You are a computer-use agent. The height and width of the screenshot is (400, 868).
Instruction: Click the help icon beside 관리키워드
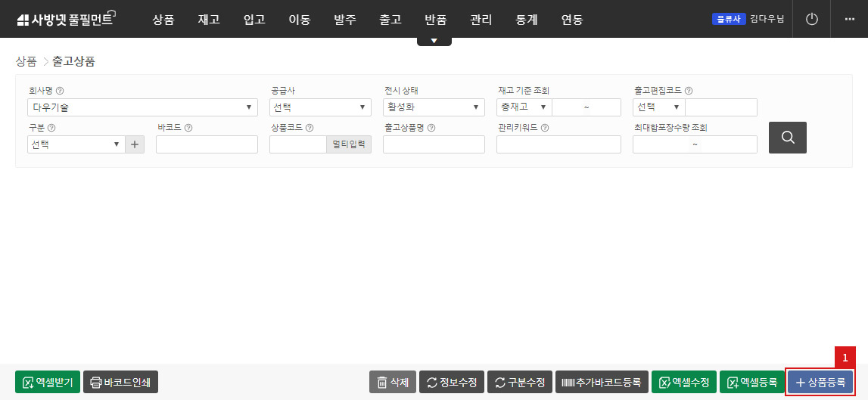pos(545,128)
